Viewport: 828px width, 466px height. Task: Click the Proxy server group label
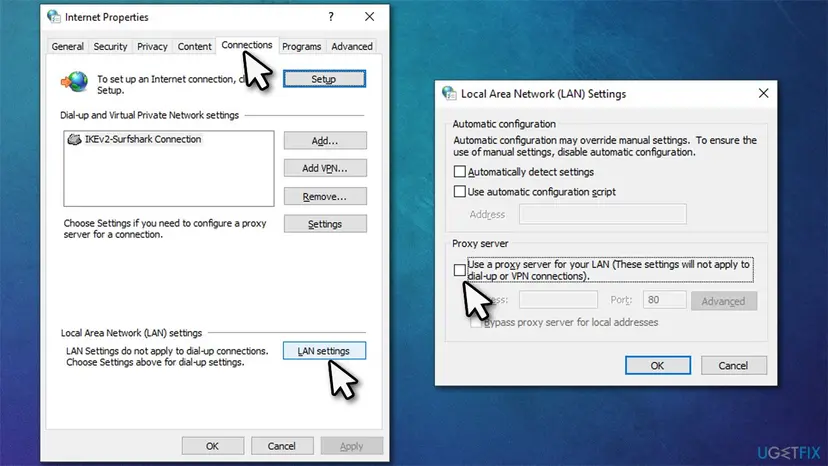(480, 244)
